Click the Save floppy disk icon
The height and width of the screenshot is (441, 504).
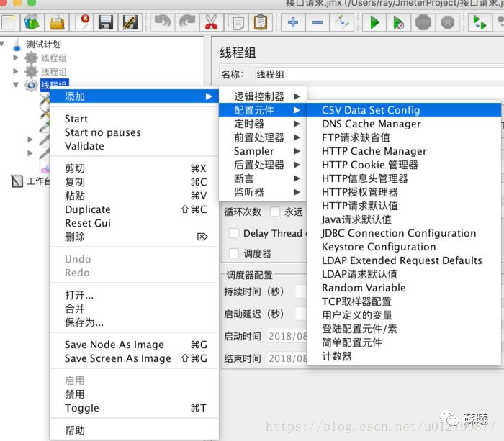coord(106,22)
